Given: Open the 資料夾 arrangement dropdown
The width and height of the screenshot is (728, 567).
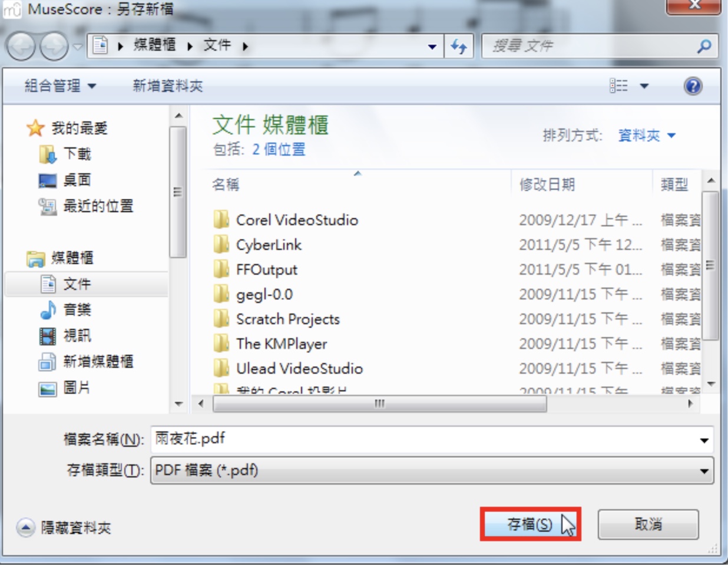Looking at the screenshot, I should [646, 136].
